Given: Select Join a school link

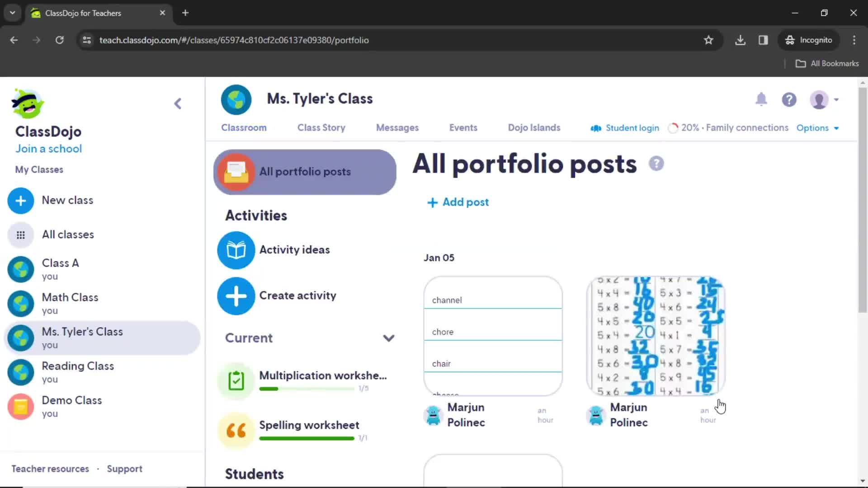Looking at the screenshot, I should (x=48, y=148).
